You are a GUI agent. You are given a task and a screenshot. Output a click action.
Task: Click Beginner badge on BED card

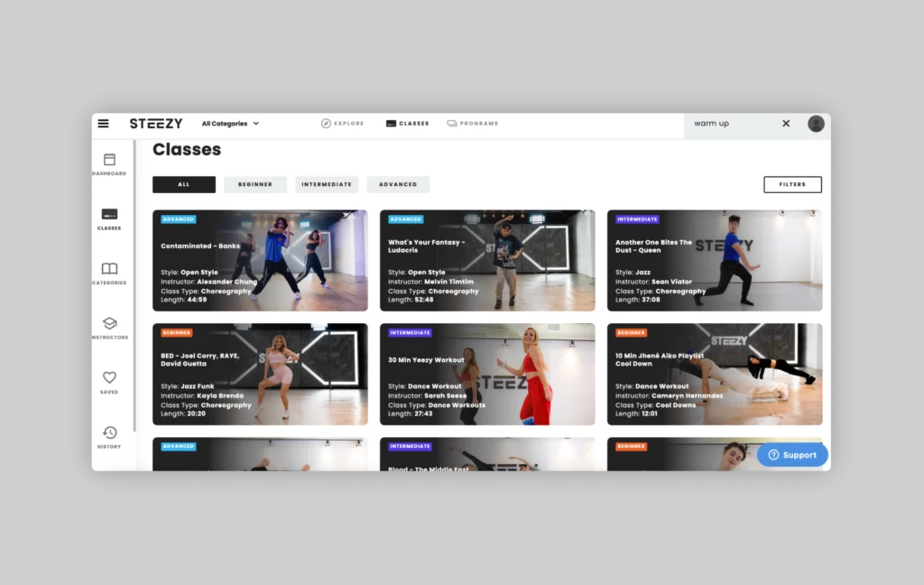(176, 332)
